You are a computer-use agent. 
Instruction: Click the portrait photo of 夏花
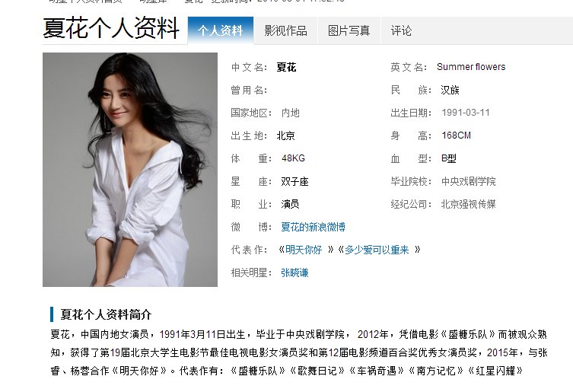coord(130,170)
